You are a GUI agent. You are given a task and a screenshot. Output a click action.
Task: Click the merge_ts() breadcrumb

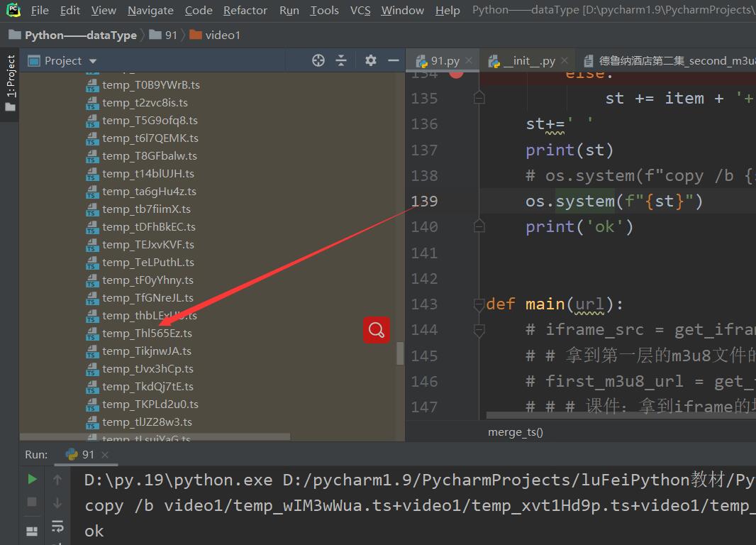point(516,431)
